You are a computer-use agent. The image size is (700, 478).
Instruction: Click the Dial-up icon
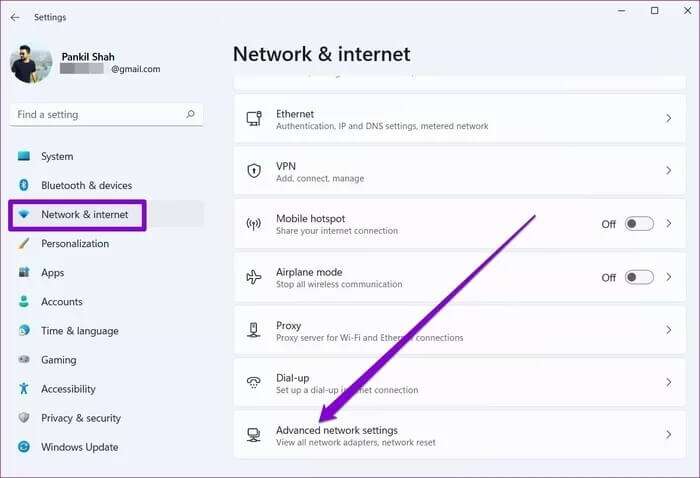254,382
